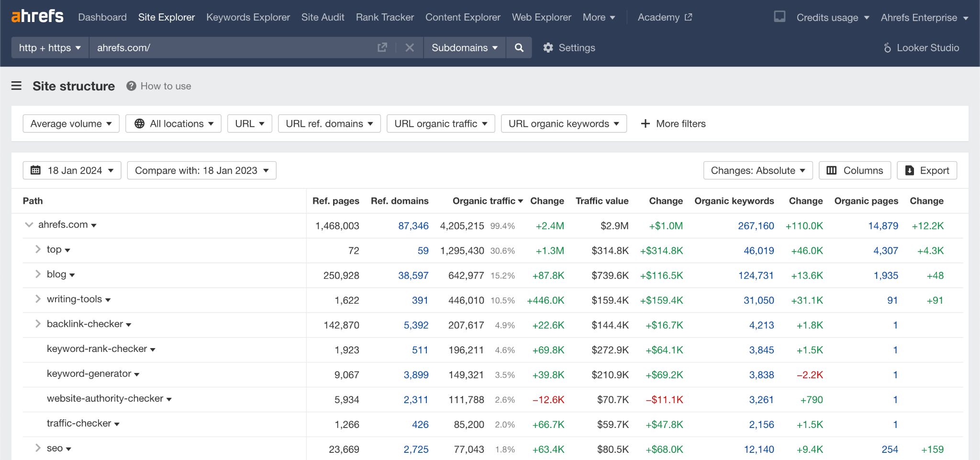Open the Subdomains mode dropdown

(x=464, y=48)
